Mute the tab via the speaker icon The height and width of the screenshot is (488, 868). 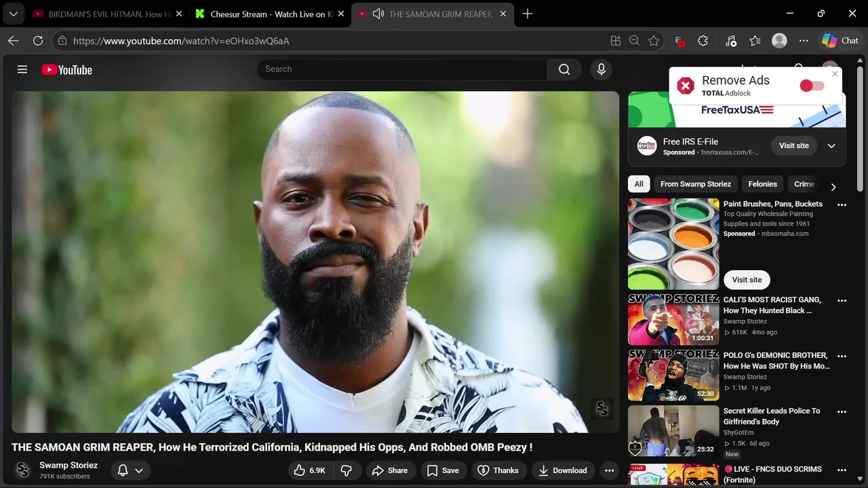(378, 14)
